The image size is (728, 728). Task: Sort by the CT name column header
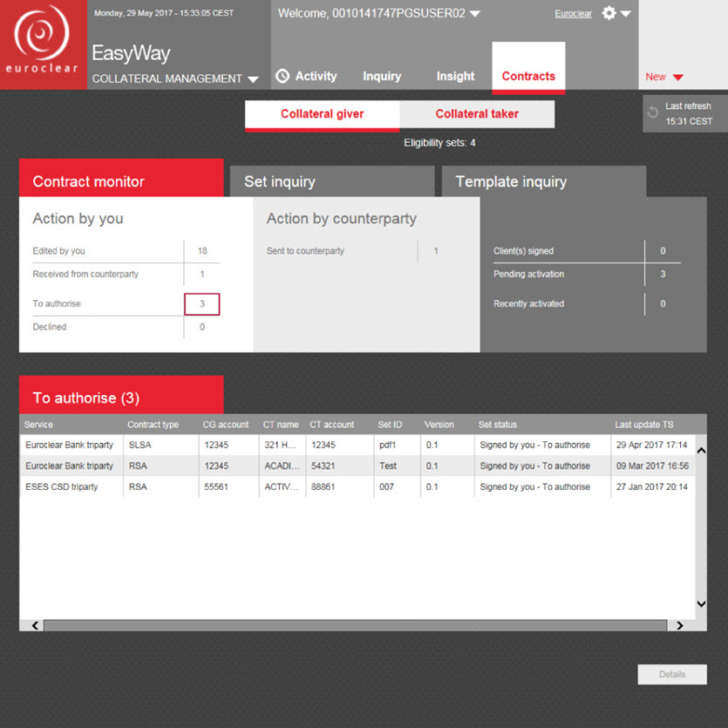coord(281,425)
